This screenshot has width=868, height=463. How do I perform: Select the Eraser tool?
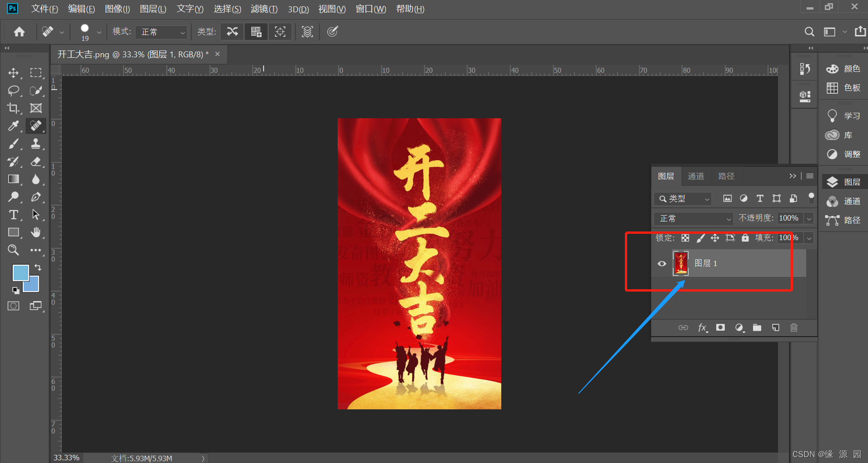click(x=36, y=161)
